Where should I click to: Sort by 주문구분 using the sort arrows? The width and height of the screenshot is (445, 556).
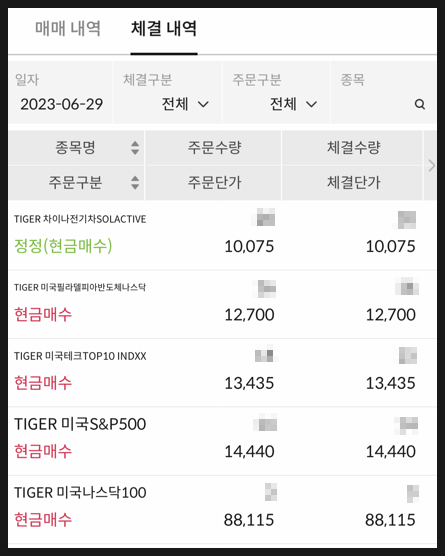click(135, 183)
